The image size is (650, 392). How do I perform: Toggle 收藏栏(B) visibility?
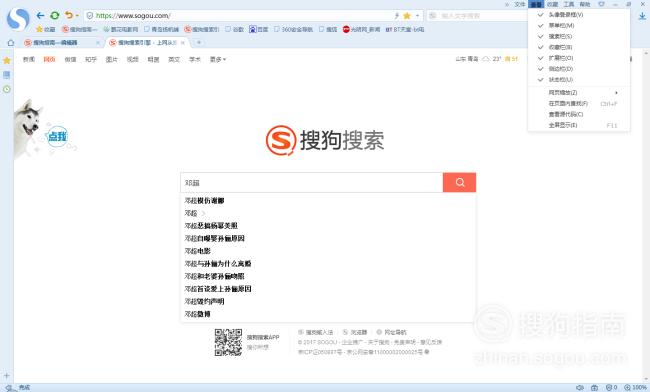[x=579, y=47]
